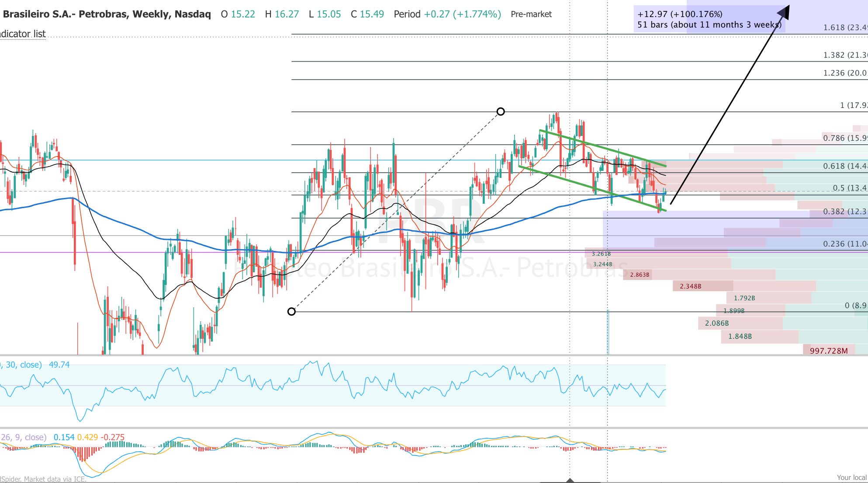Viewport: 868px width, 483px height.
Task: Select the Fibonacci anchor circle at level 0
Action: pos(291,311)
